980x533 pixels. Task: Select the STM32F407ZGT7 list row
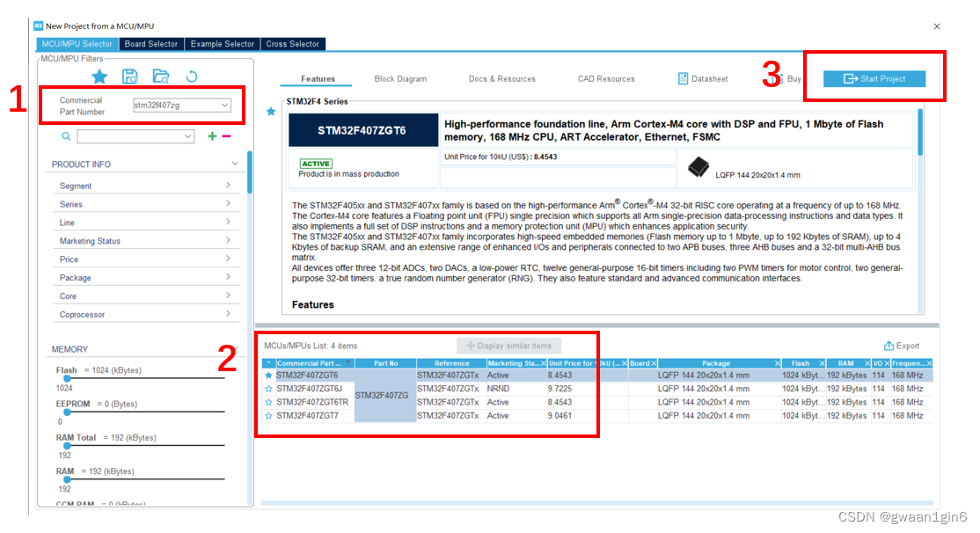pos(597,415)
